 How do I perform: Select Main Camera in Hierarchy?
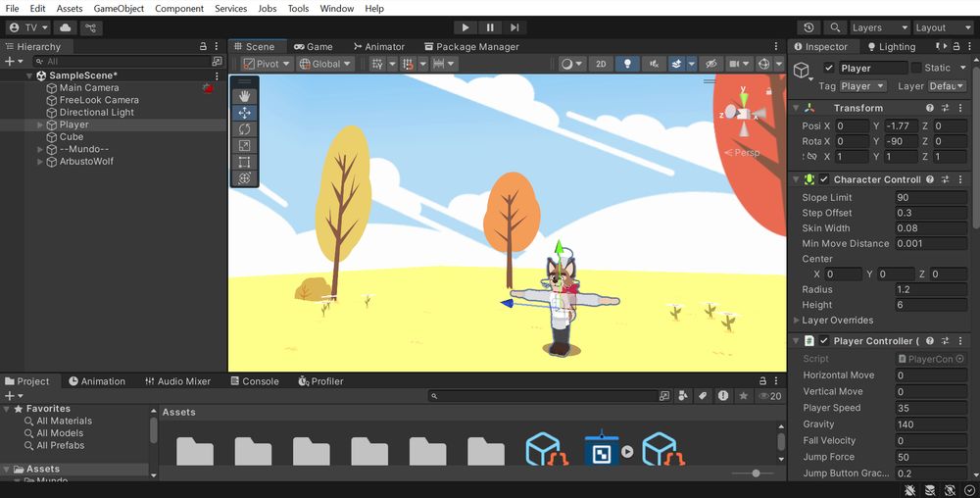(x=89, y=88)
